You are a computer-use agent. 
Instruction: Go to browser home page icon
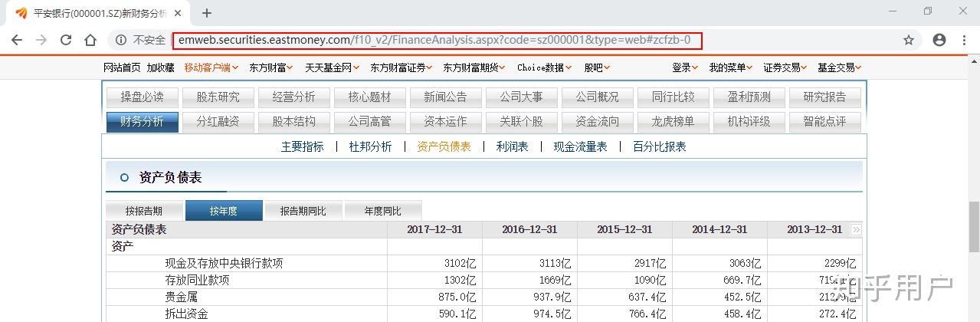pos(90,40)
